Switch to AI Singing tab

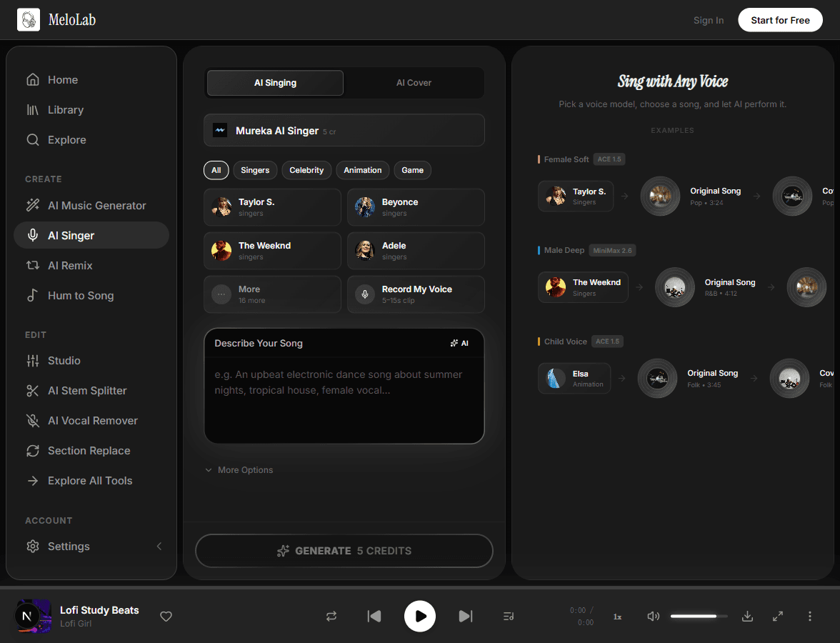(x=276, y=83)
